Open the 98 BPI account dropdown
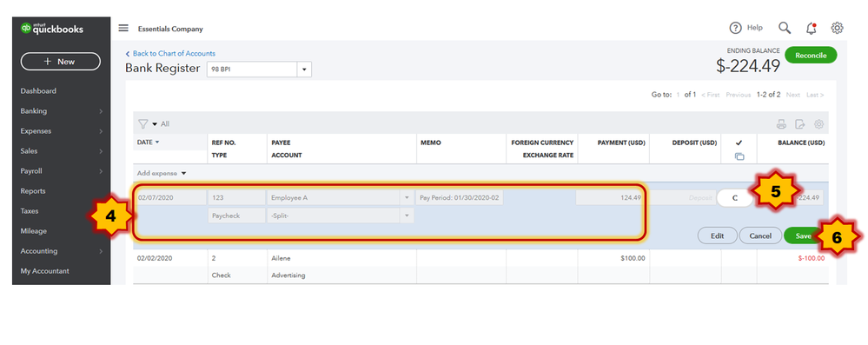The width and height of the screenshot is (868, 345). 304,70
